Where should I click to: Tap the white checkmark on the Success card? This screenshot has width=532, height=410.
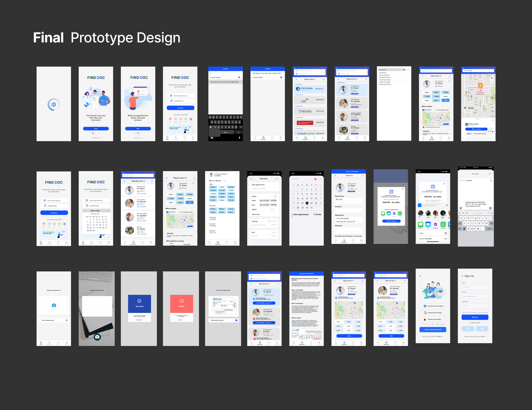(x=139, y=301)
